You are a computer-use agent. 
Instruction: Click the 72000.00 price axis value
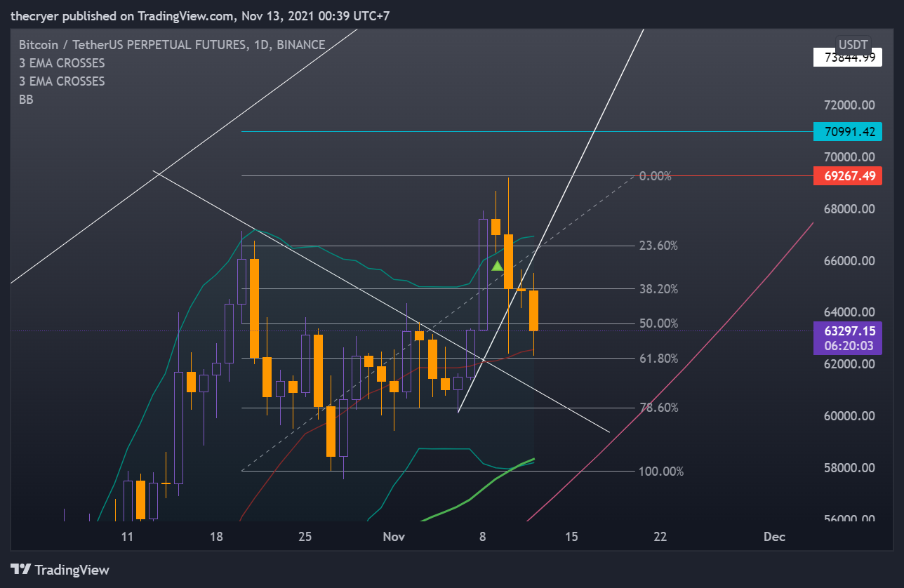click(x=849, y=105)
